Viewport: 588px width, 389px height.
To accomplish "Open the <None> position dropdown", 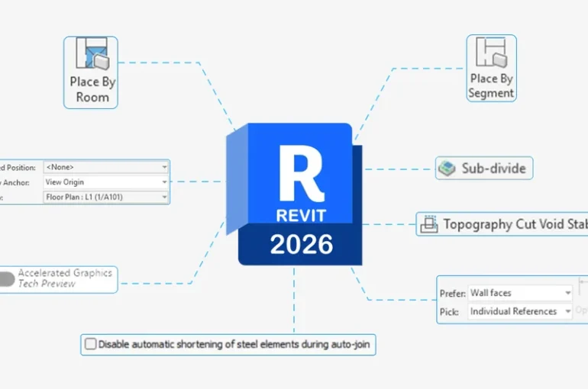I will click(106, 167).
